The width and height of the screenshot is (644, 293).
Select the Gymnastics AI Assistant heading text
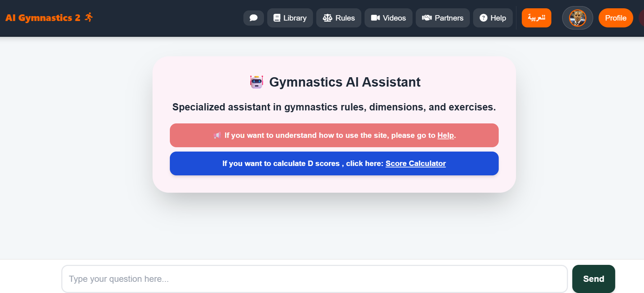tap(345, 82)
